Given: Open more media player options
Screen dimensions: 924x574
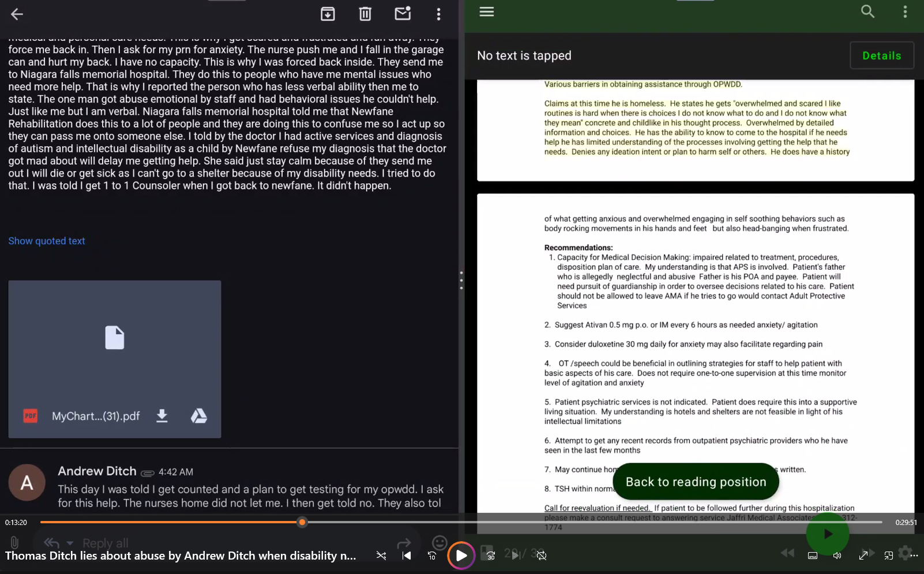Looking at the screenshot, I should coord(913,556).
